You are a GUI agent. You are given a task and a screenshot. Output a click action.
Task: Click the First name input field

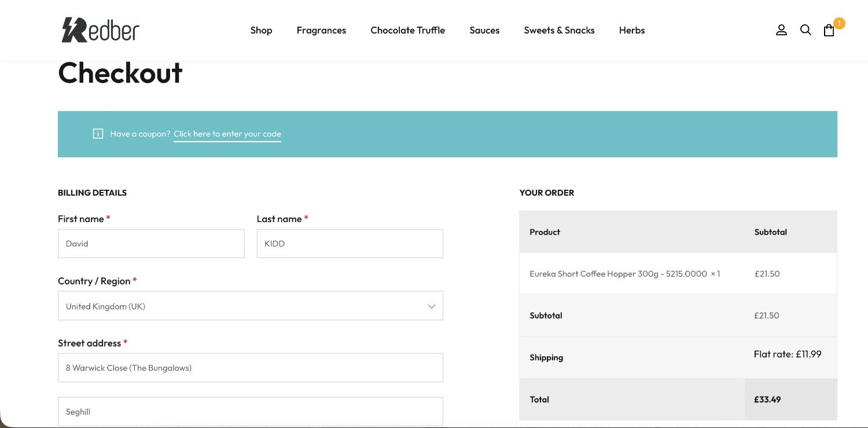[x=151, y=243]
